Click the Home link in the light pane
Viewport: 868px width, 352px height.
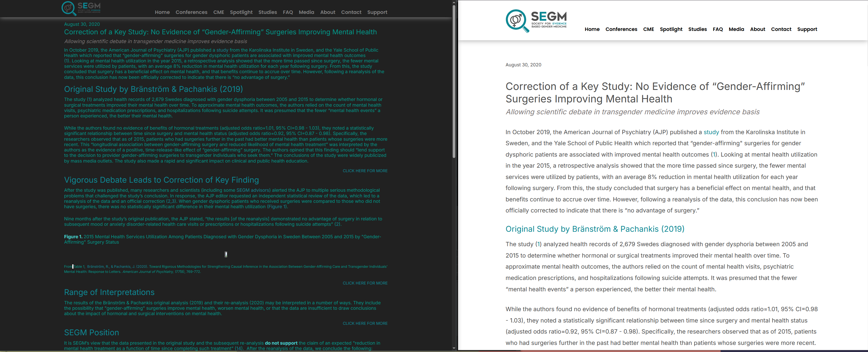[x=592, y=29]
